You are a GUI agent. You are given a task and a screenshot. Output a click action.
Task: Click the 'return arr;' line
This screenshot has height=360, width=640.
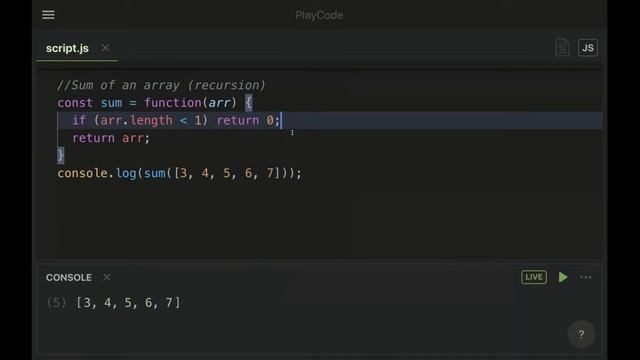(x=111, y=138)
